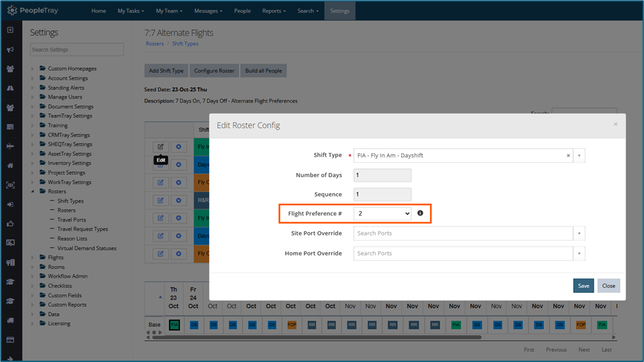Click the Build all People button
The image size is (644, 362).
coord(263,71)
